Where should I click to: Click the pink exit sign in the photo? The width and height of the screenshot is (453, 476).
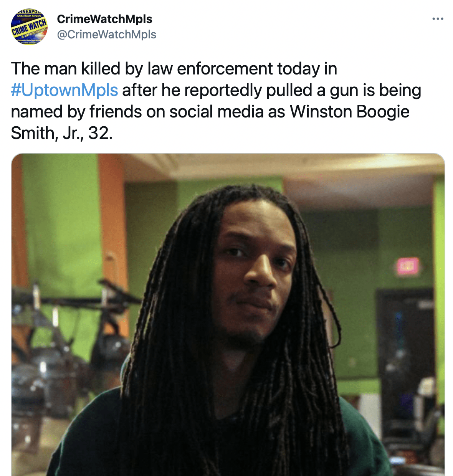(408, 266)
